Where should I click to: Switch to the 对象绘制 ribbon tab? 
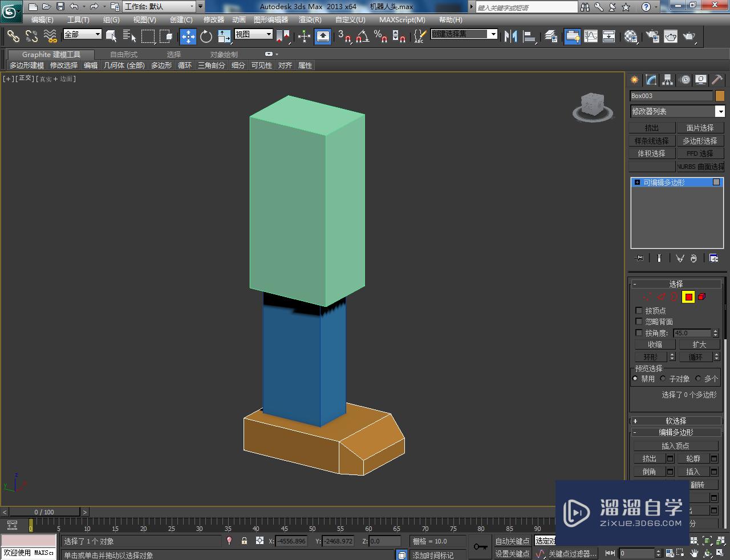tap(224, 54)
